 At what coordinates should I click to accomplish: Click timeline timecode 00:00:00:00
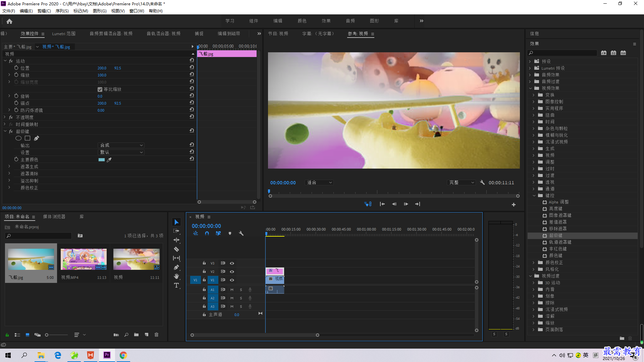coord(206,226)
